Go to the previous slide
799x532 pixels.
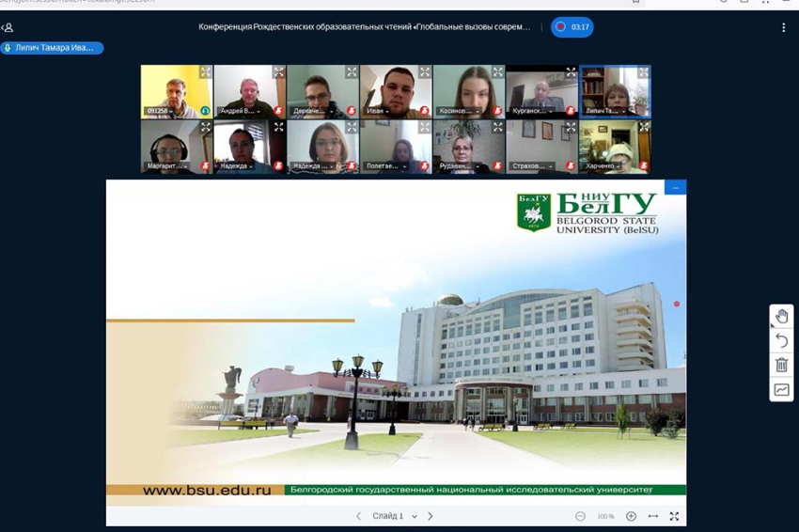point(358,516)
